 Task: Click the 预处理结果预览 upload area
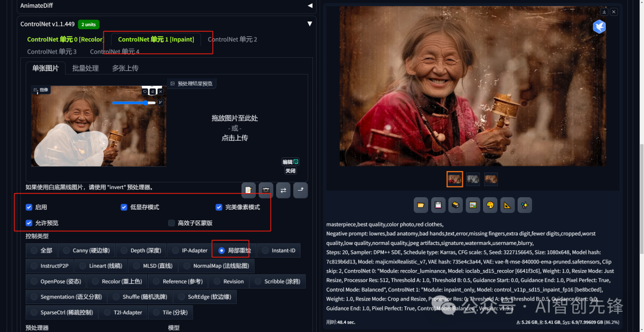tap(234, 128)
